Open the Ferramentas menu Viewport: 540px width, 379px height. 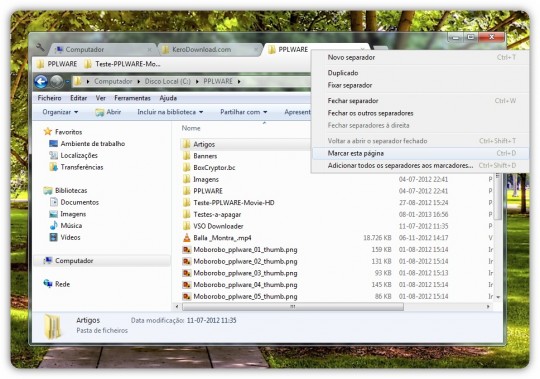click(x=133, y=98)
